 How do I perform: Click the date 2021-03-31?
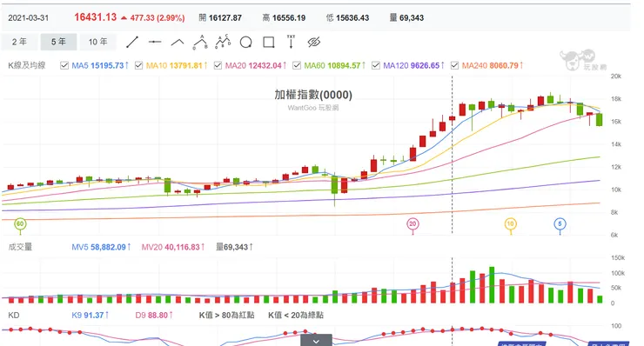(x=29, y=18)
